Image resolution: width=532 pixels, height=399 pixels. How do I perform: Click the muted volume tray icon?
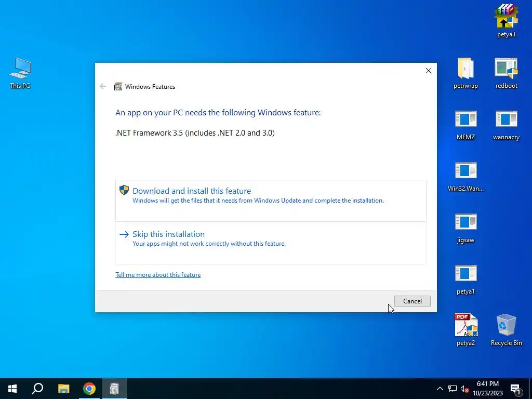pos(464,389)
